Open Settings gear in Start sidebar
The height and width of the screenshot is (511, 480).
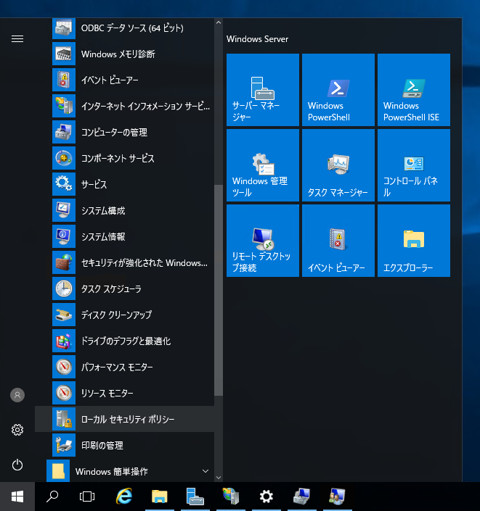click(x=17, y=430)
